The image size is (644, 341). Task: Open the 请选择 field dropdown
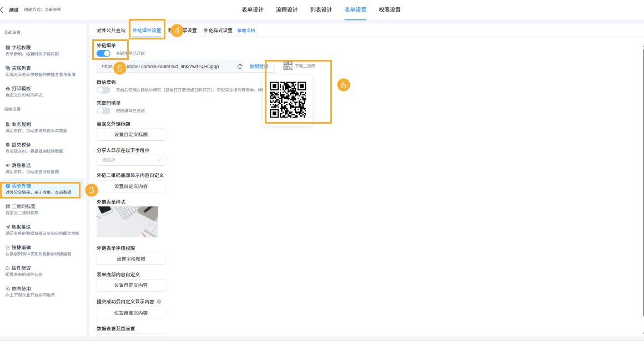[x=130, y=160]
